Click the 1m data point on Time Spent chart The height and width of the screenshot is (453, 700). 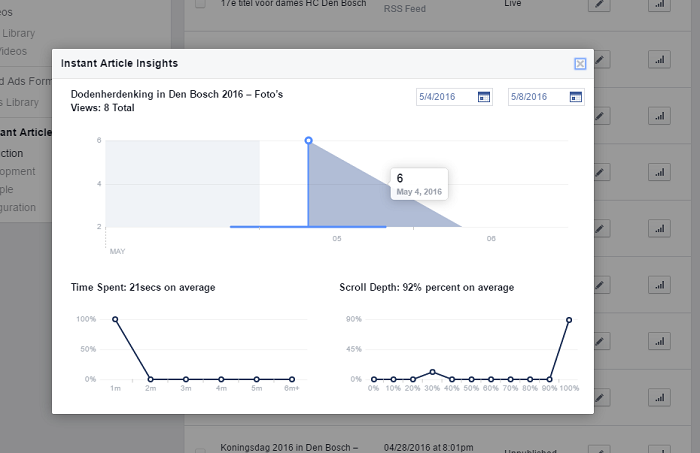point(115,319)
